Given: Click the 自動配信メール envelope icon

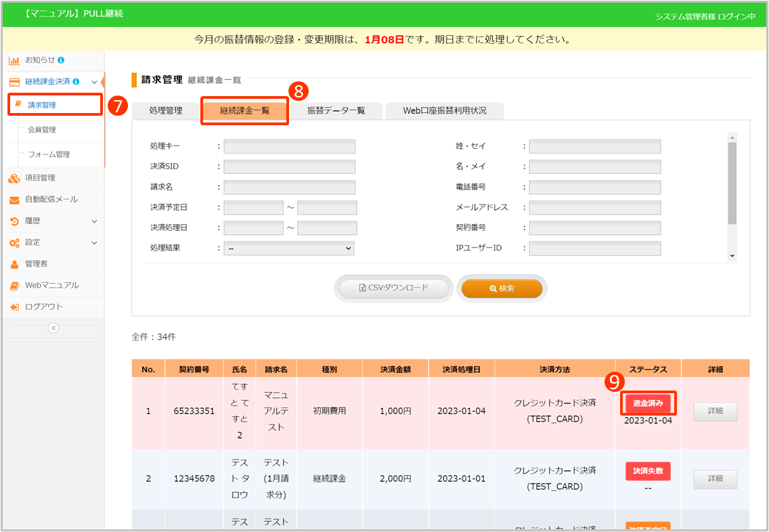Looking at the screenshot, I should tap(14, 200).
